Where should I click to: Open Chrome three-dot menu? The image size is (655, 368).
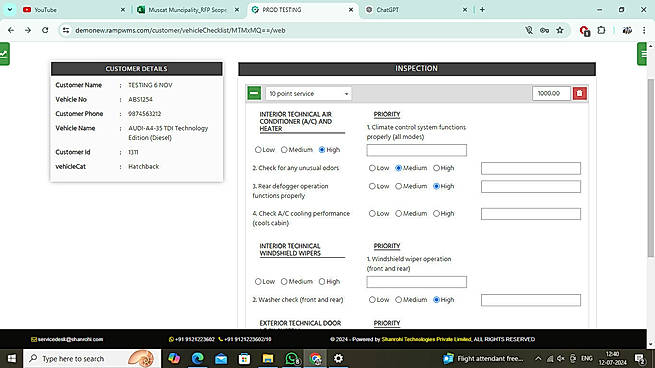pos(644,30)
